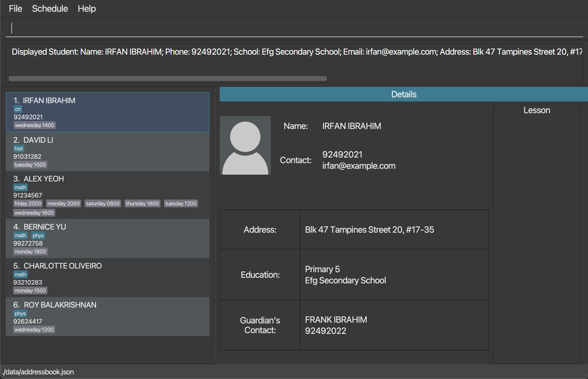Click phone number 91234567
The width and height of the screenshot is (588, 379).
click(28, 195)
